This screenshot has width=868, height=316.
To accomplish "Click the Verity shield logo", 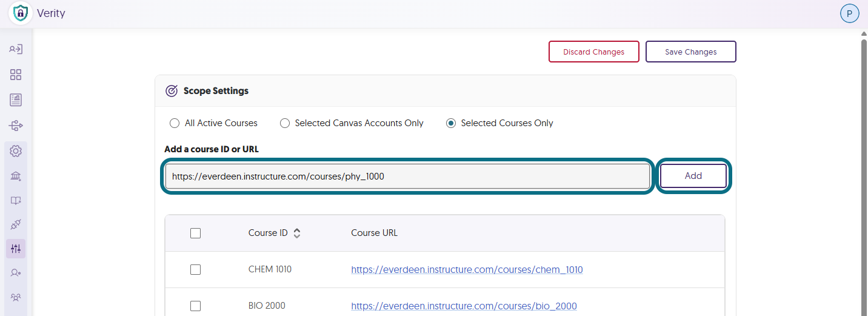I will click(20, 13).
